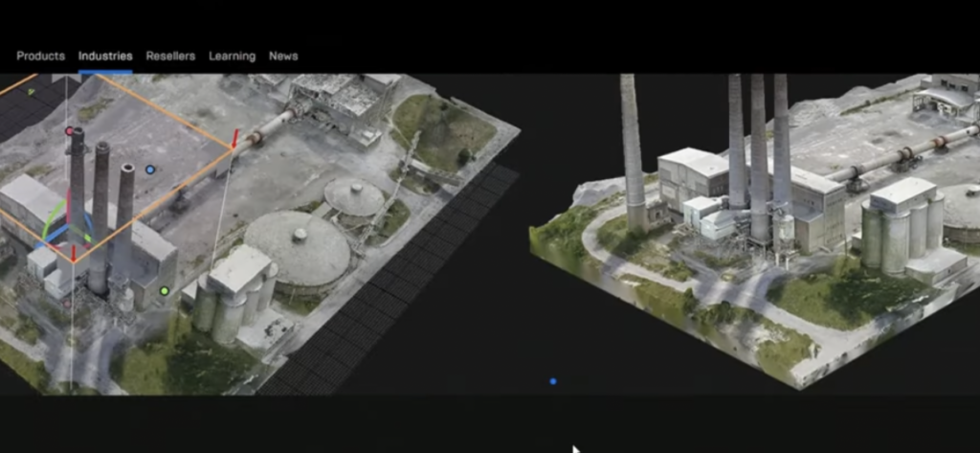
Task: Click the blue dot below the models
Action: pos(553,381)
